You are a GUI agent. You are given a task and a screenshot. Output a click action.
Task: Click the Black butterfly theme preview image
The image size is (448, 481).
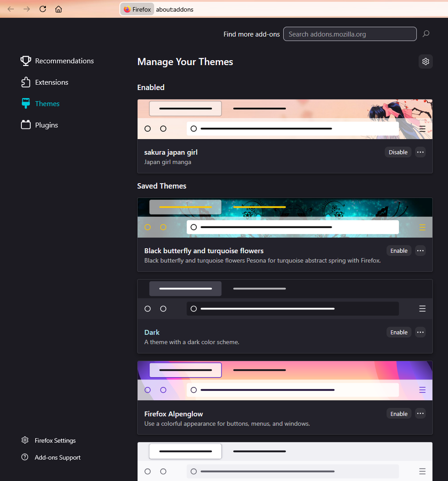coord(285,218)
